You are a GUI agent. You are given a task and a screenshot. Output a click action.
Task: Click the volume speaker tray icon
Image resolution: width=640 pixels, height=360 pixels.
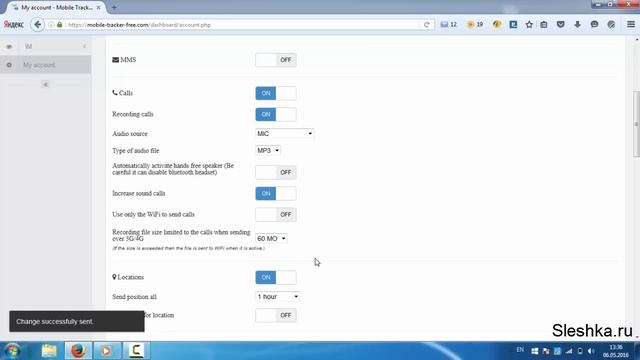[591, 351]
